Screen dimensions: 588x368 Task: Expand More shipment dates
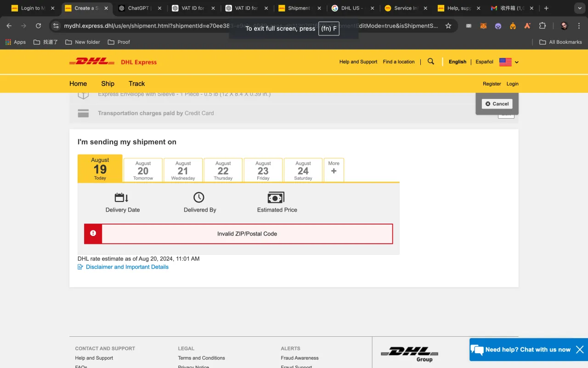pyautogui.click(x=334, y=170)
